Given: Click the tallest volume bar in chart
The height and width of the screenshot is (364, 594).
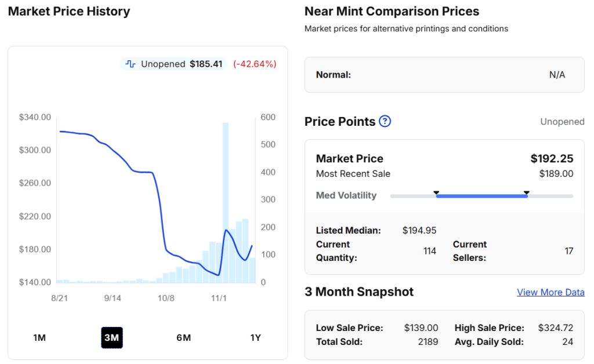Looking at the screenshot, I should 226,203.
